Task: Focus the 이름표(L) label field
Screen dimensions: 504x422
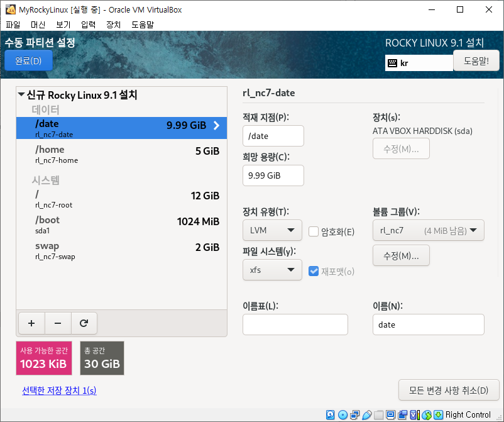Action: pos(295,325)
